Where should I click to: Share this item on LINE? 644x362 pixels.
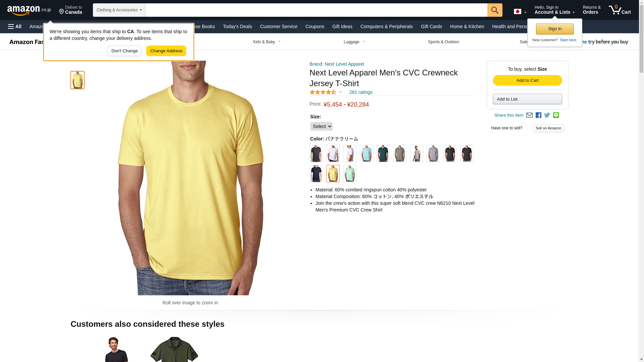click(x=556, y=115)
